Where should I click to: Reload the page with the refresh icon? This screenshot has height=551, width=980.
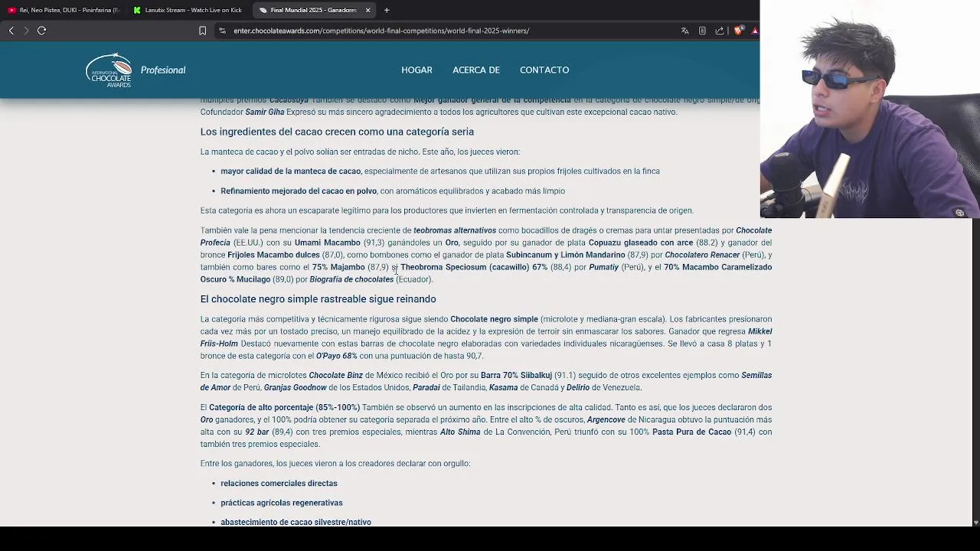42,31
